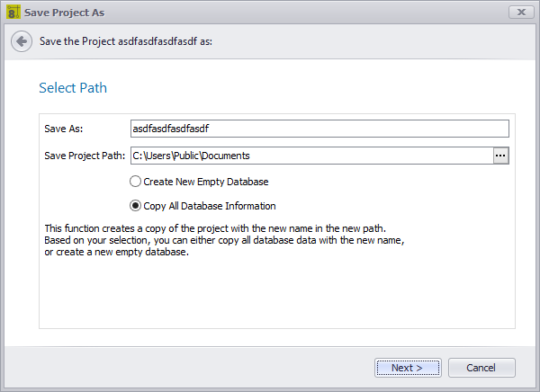Cancel the save project dialog
The image size is (540, 392).
pyautogui.click(x=484, y=368)
